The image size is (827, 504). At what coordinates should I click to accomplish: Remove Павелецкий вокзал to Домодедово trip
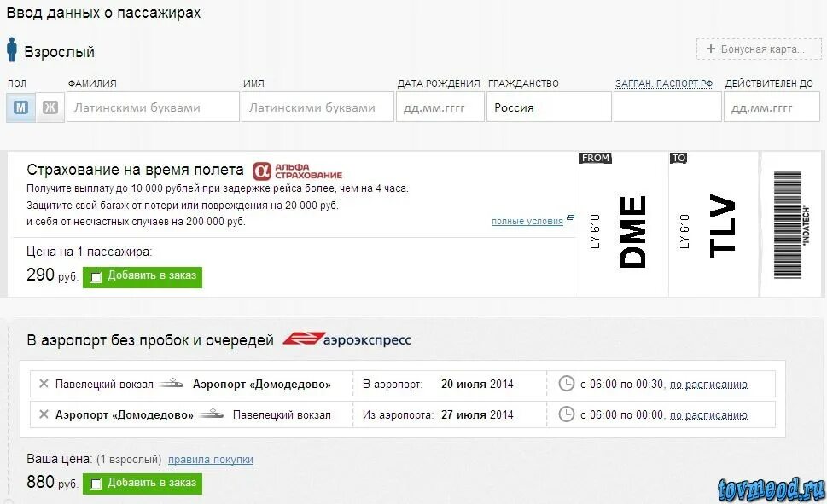pyautogui.click(x=44, y=383)
